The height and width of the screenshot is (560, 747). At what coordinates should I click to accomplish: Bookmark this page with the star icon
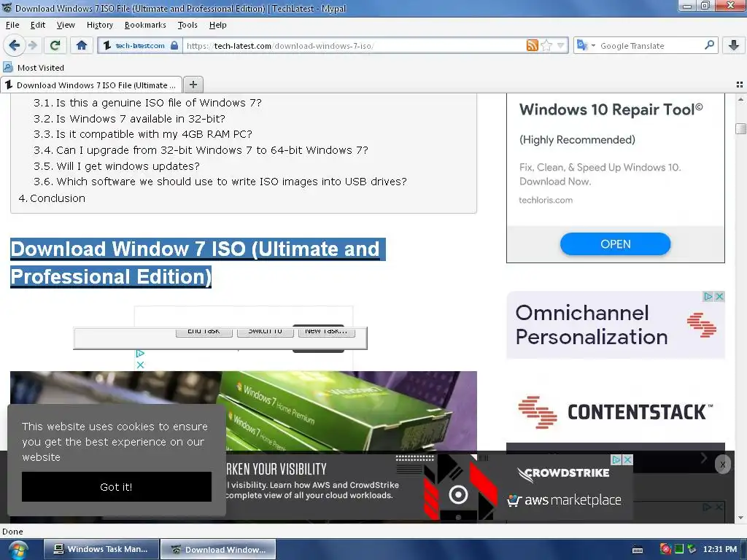[546, 46]
